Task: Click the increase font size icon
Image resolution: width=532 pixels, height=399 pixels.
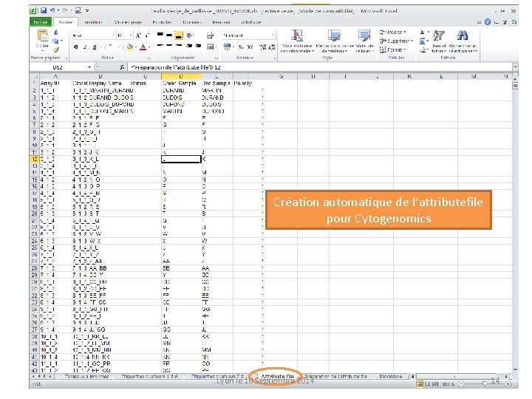Action: coord(138,35)
